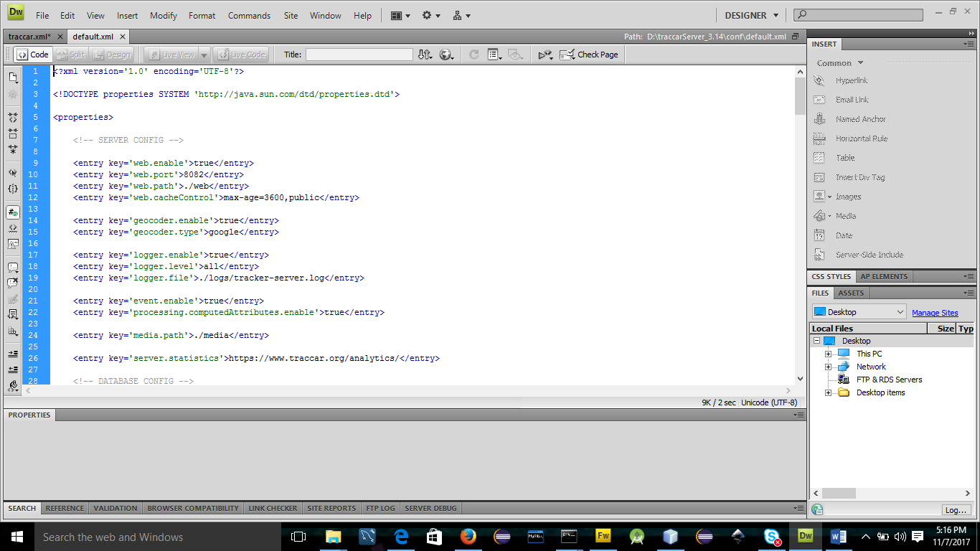Toggle Highlight Invalid Code icon

pos(13,228)
